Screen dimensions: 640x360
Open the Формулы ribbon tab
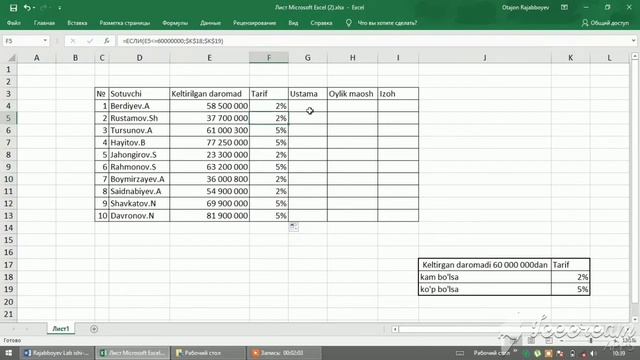pyautogui.click(x=175, y=23)
